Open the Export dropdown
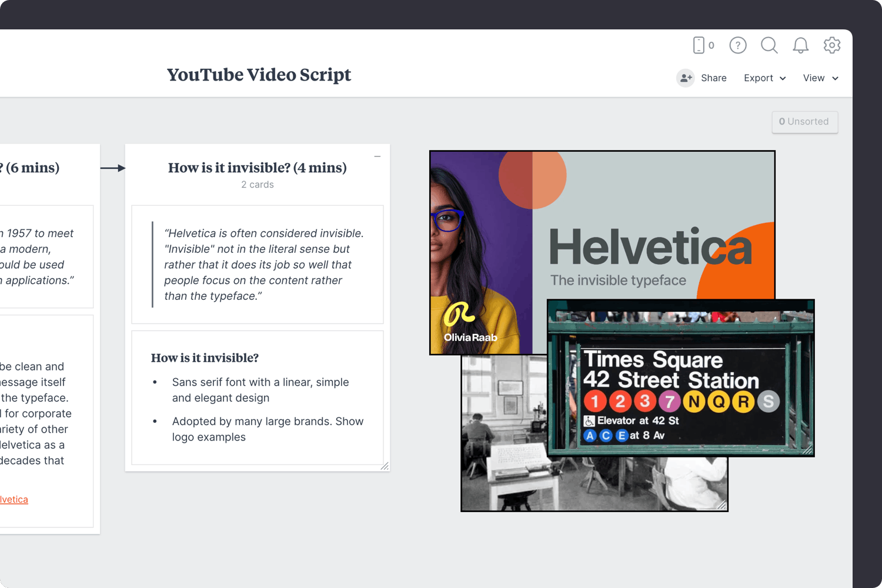Screen dimensions: 882x588 click(x=759, y=78)
